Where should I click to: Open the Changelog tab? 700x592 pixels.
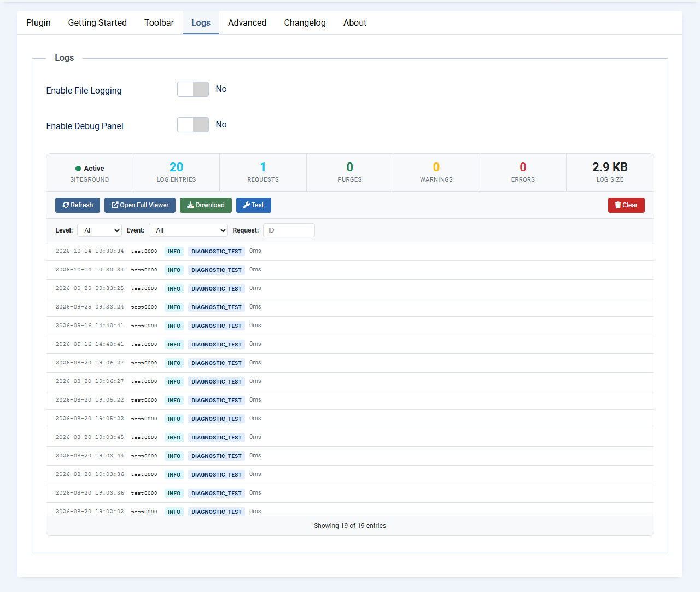coord(305,22)
